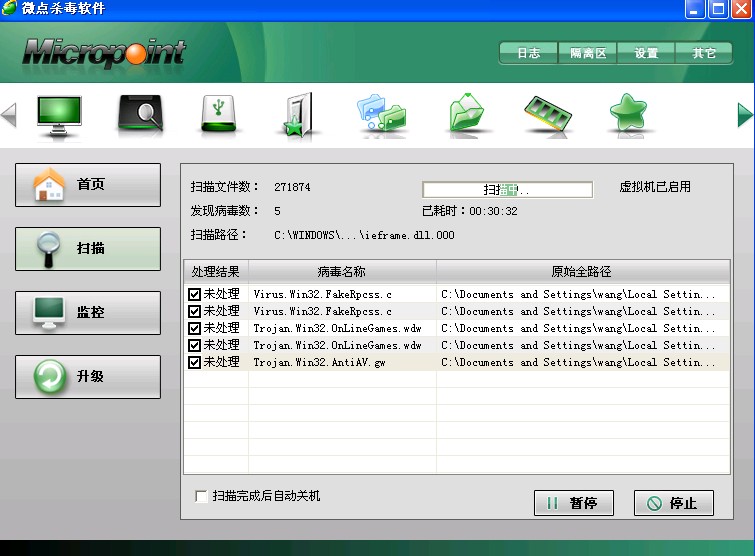The image size is (755, 556).
Task: Open the 隔离区 quarantine tab
Action: pos(588,53)
